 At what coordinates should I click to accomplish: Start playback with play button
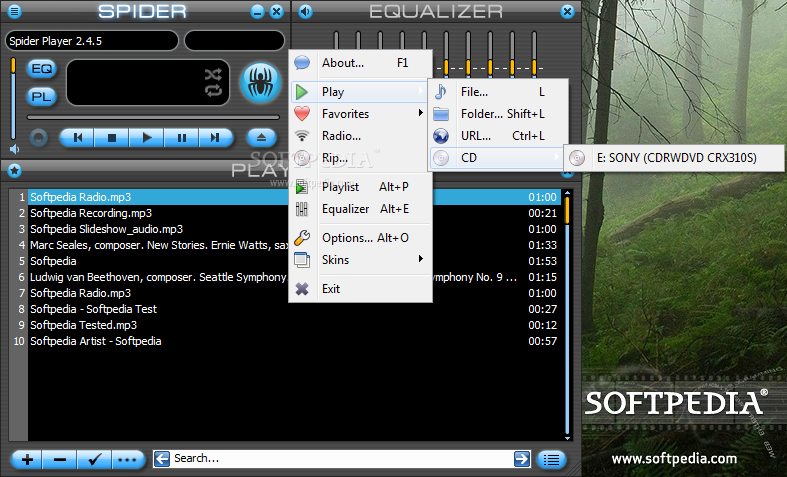coord(146,138)
